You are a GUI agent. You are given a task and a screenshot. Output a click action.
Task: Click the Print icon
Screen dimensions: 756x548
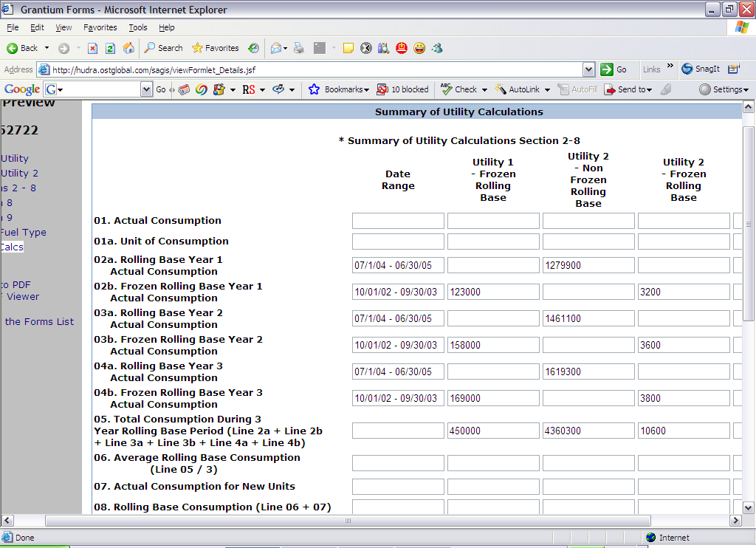point(299,48)
